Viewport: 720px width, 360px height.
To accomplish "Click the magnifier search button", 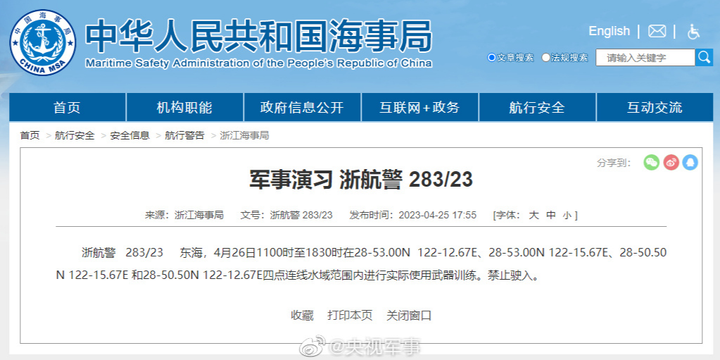I will (704, 57).
